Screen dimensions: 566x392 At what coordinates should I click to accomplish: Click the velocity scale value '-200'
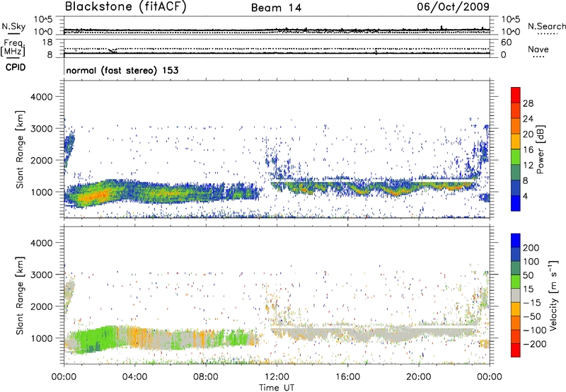(534, 344)
